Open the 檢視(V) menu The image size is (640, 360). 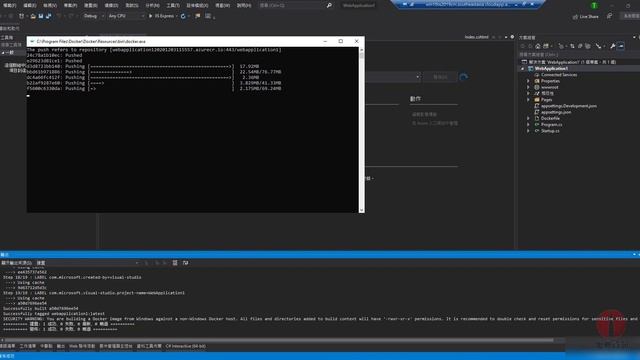(x=50, y=5)
